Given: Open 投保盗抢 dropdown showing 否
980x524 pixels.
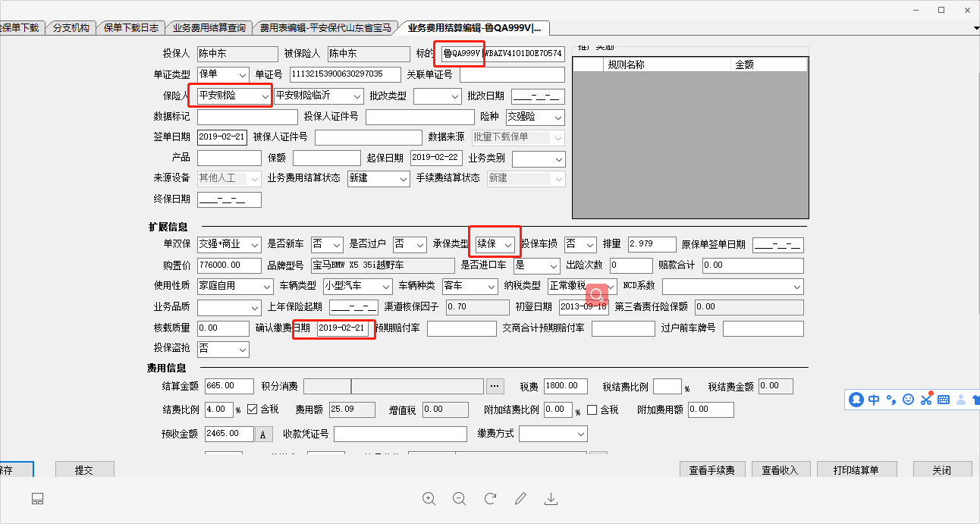Looking at the screenshot, I should pyautogui.click(x=223, y=349).
